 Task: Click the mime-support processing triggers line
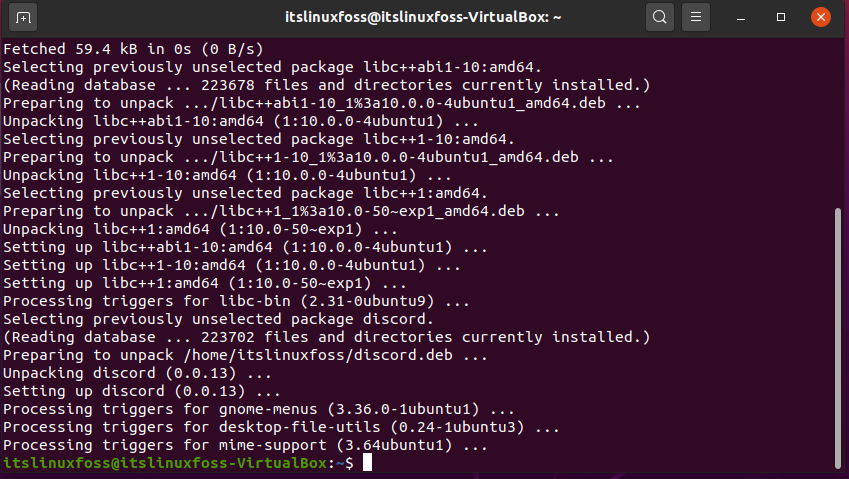tap(245, 445)
